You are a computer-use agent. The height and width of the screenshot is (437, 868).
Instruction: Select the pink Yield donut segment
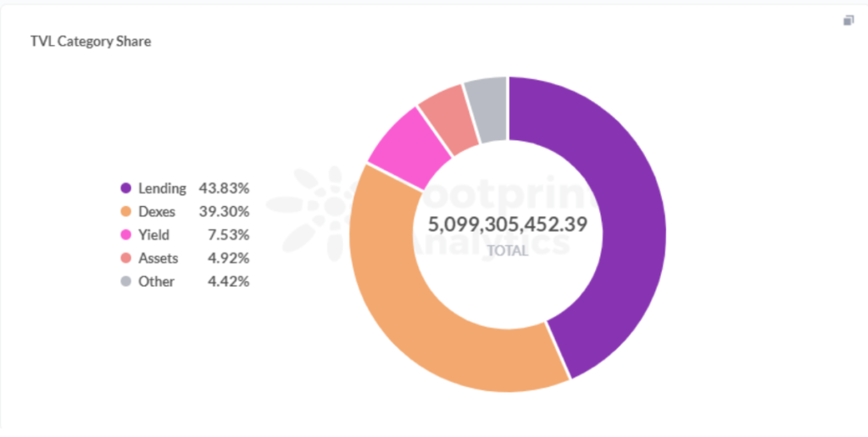coord(397,152)
